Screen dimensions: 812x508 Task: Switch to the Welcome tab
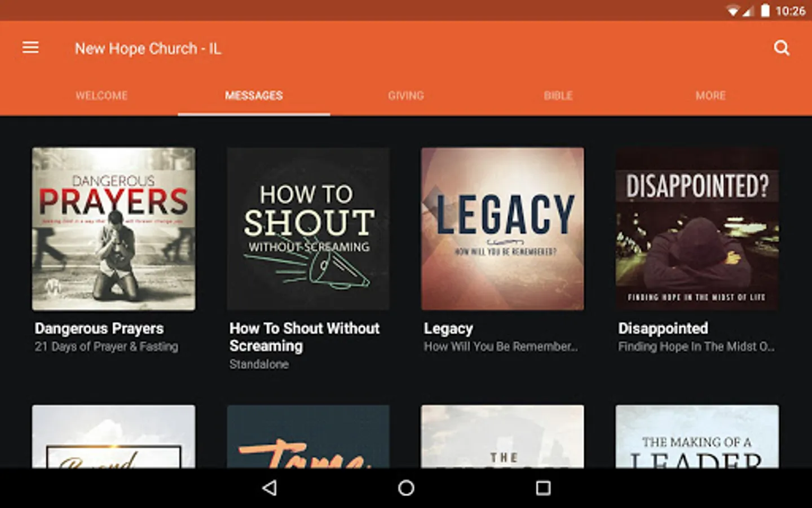point(101,95)
